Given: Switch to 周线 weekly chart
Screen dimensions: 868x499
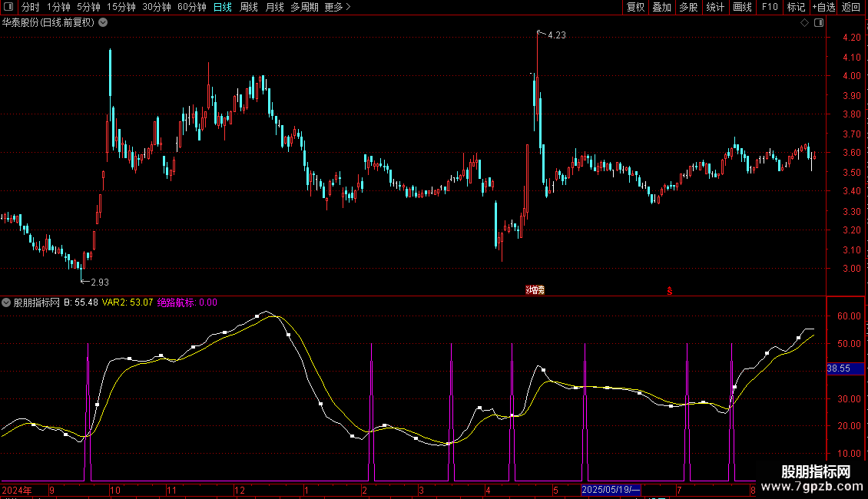Looking at the screenshot, I should click(x=249, y=7).
